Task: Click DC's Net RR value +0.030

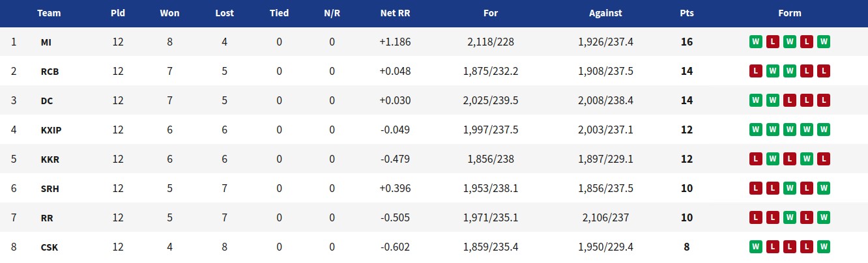Action: [x=395, y=100]
